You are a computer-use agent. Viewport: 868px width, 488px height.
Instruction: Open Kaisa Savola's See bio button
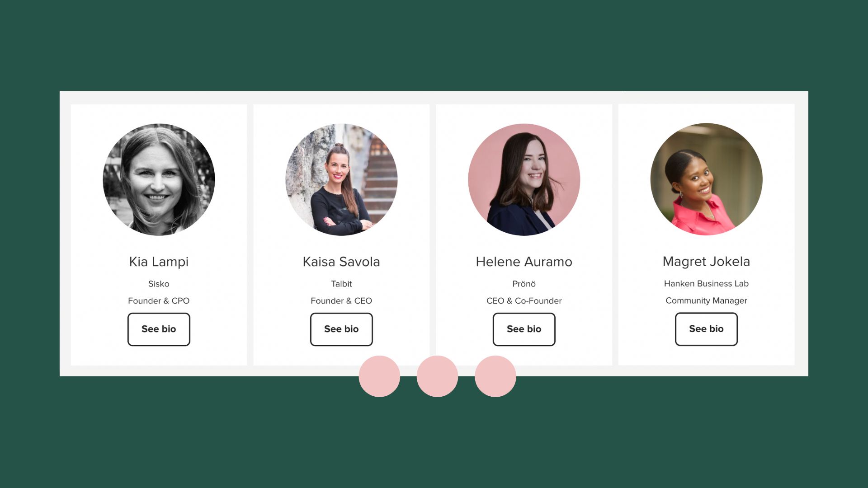point(341,329)
